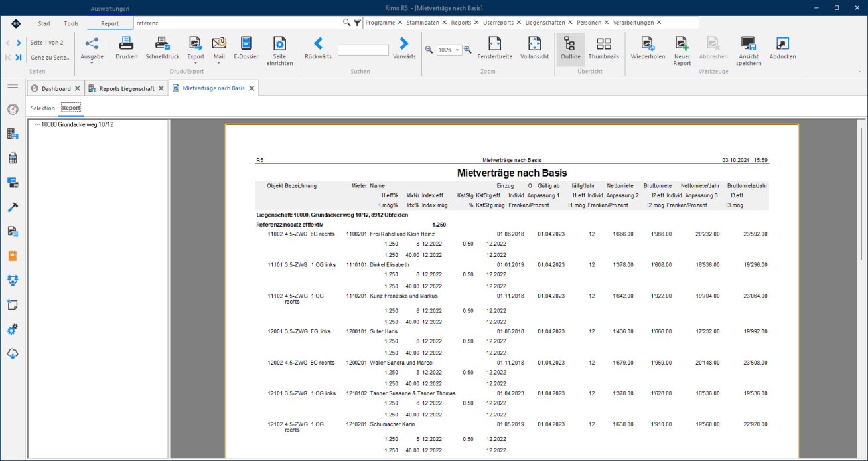This screenshot has height=461, width=868.
Task: Switch zoom to Vollansicht
Action: (x=534, y=48)
